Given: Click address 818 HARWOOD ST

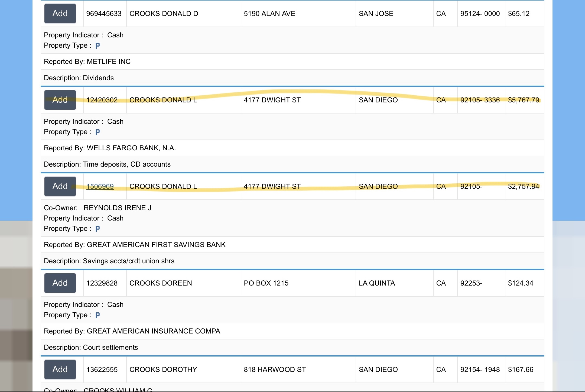Looking at the screenshot, I should [275, 370].
